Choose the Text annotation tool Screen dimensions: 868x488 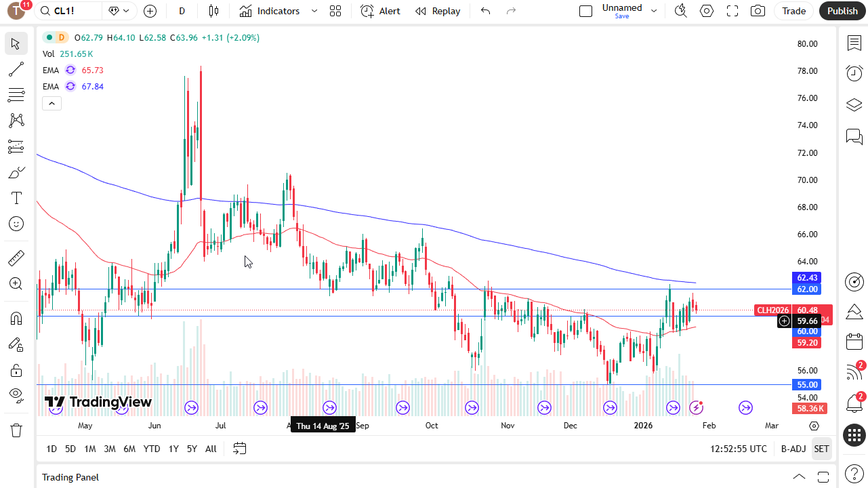(16, 198)
